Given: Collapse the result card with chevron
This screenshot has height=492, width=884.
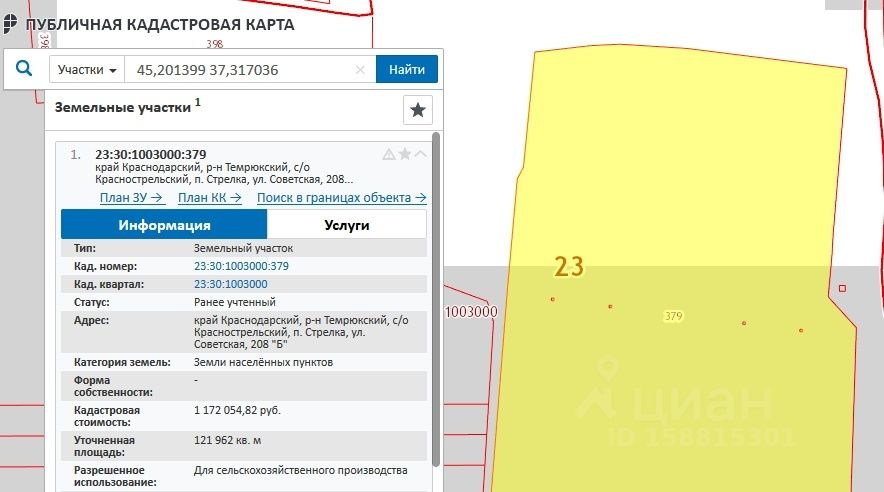Looking at the screenshot, I should click(x=420, y=154).
